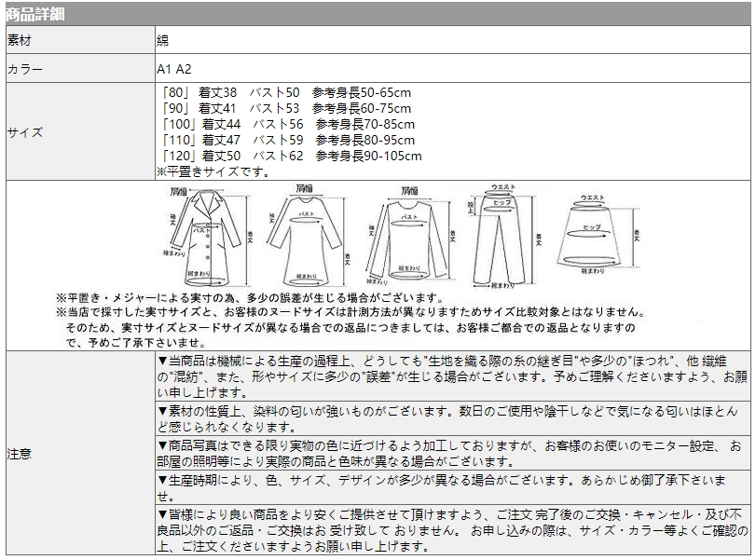Click the skirt measurement diagram
This screenshot has width=756, height=560.
(595, 233)
